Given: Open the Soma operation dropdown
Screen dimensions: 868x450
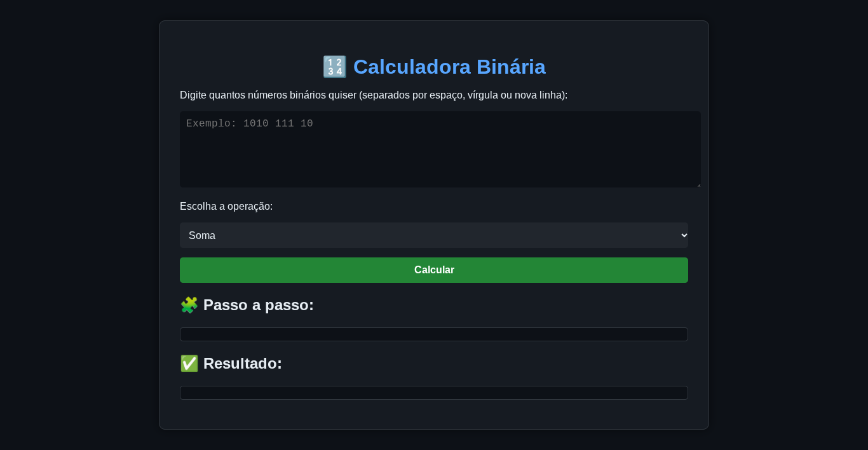Looking at the screenshot, I should pos(433,235).
